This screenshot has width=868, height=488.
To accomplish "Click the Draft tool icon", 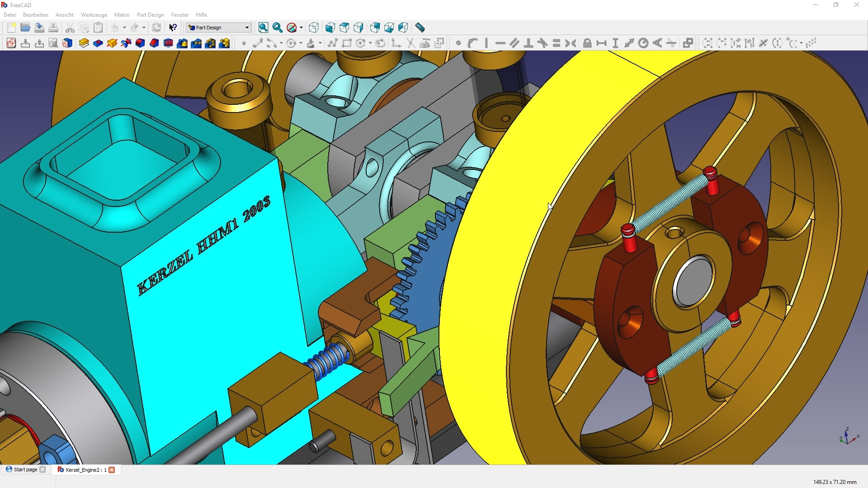I will [168, 43].
